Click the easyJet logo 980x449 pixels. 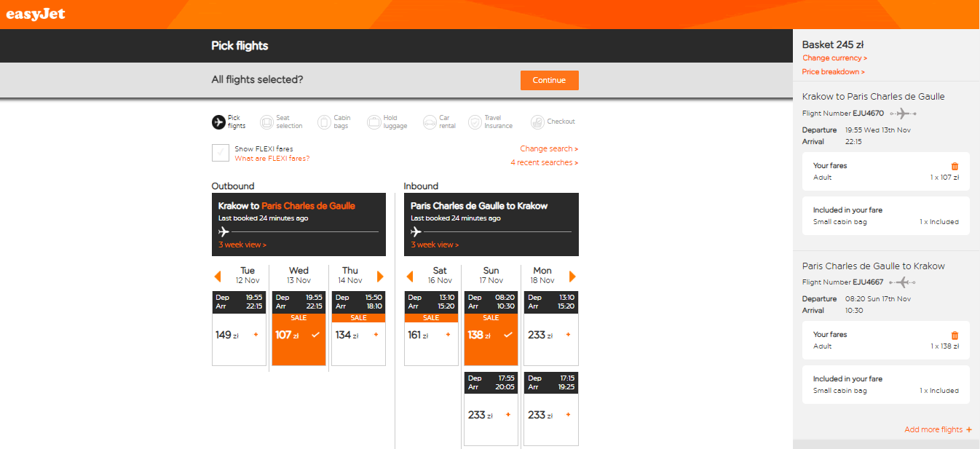[x=36, y=14]
